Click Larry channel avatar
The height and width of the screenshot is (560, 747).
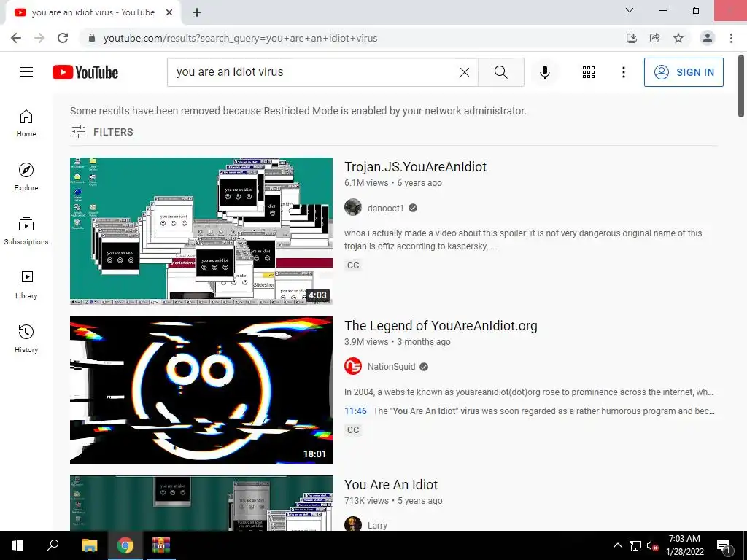tap(353, 524)
